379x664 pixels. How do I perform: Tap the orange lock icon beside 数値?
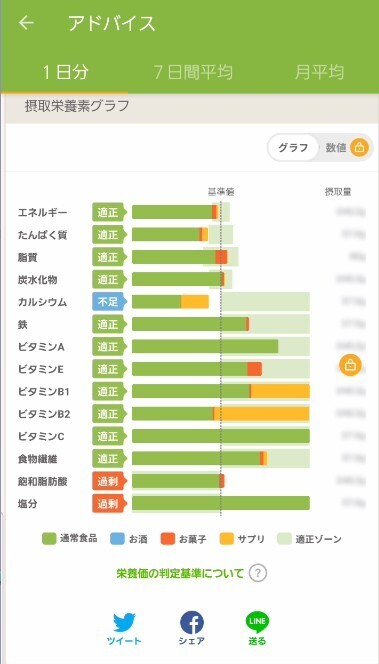pyautogui.click(x=359, y=148)
